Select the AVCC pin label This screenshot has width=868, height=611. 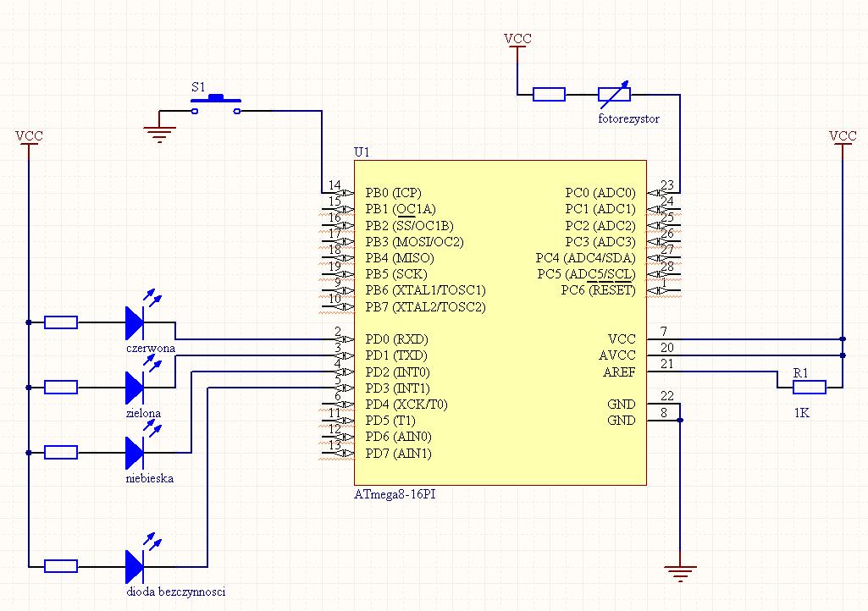617,355
